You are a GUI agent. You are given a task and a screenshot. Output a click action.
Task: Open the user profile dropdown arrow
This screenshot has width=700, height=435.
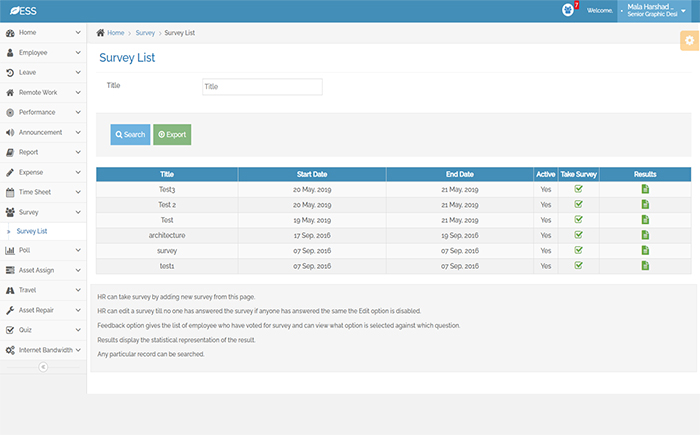click(x=683, y=11)
